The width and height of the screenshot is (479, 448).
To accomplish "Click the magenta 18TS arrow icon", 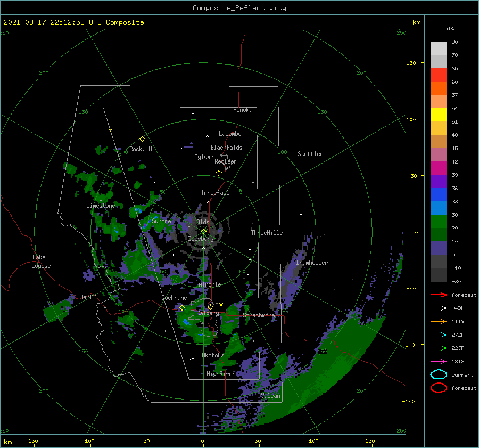I will pyautogui.click(x=439, y=362).
